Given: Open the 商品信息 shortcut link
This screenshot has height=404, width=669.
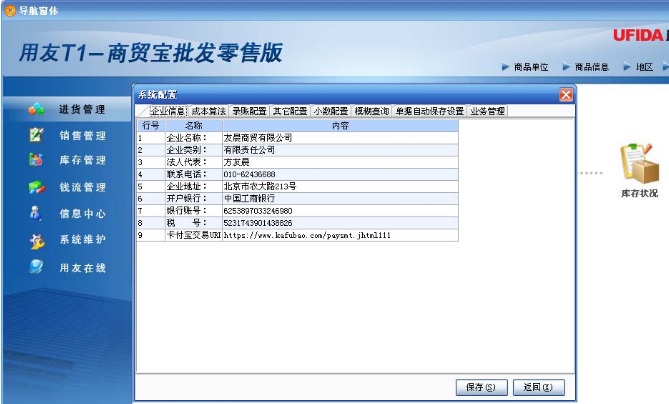Looking at the screenshot, I should (592, 67).
